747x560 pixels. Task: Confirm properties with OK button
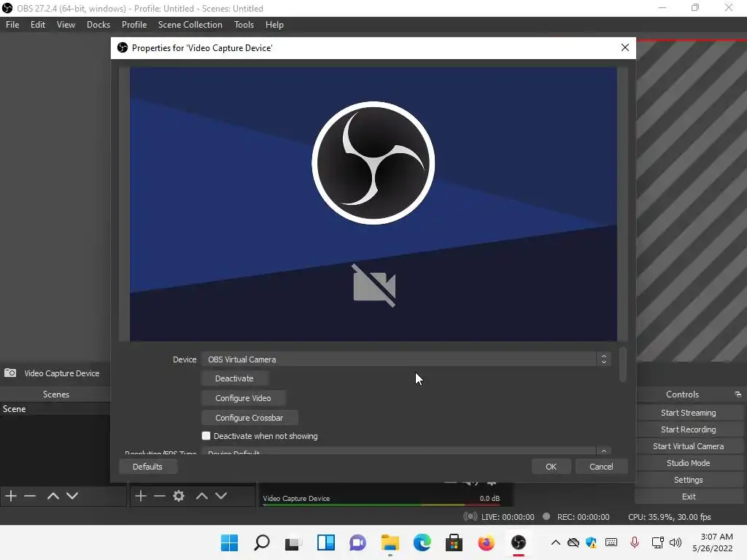(x=551, y=467)
